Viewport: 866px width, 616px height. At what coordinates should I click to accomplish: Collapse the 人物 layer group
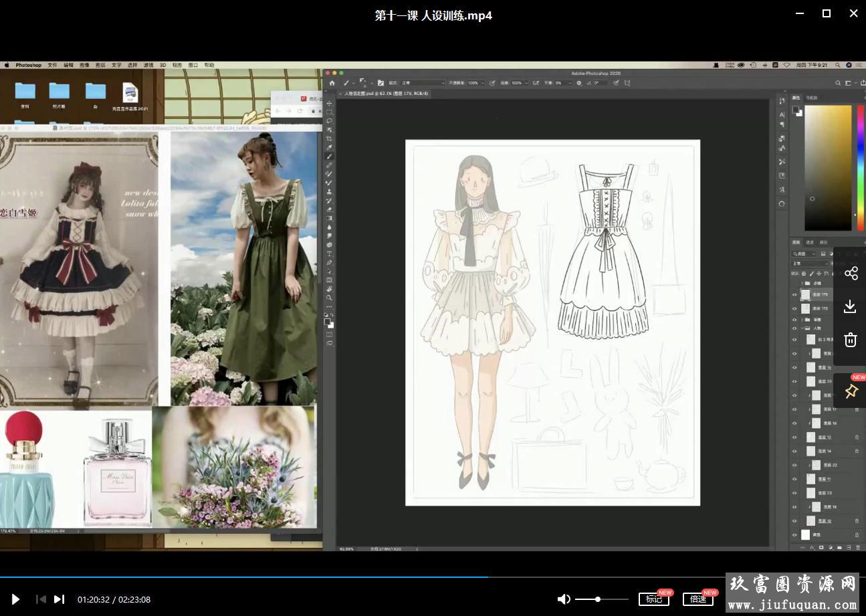(x=802, y=328)
